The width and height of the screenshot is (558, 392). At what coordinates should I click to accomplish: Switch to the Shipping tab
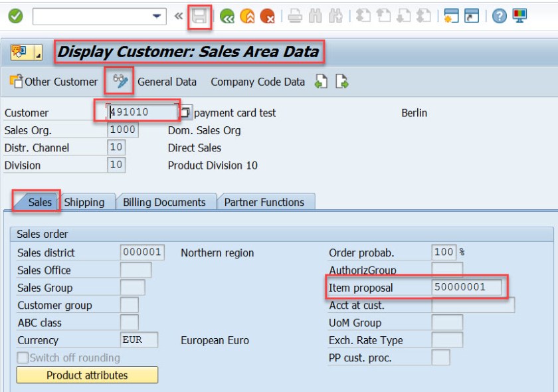(x=84, y=202)
